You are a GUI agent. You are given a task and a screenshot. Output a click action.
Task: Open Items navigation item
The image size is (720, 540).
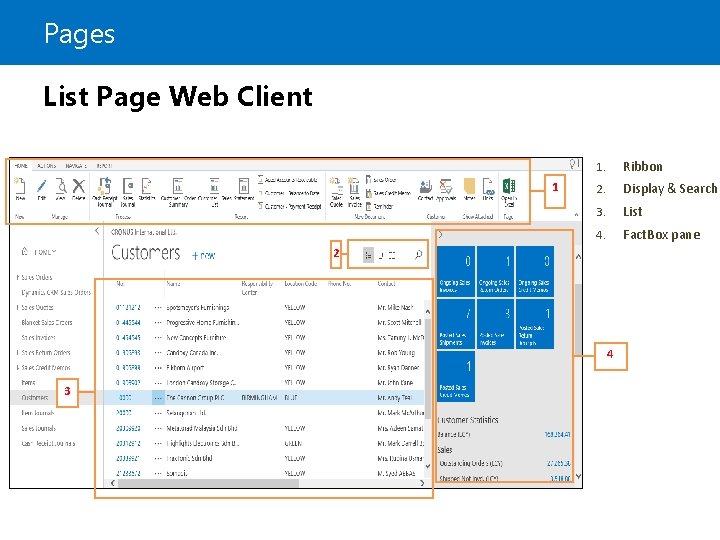click(x=28, y=382)
